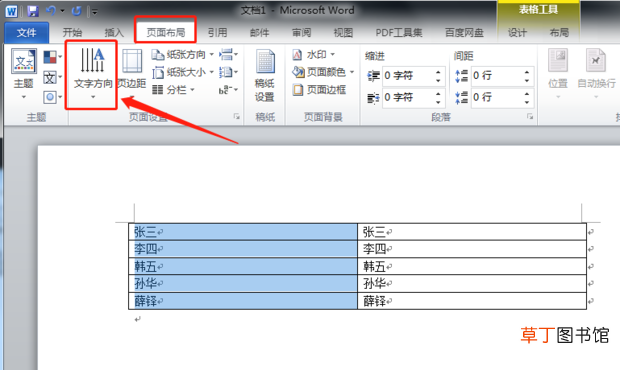This screenshot has width=620, height=370.
Task: Switch to the 视图 tab
Action: (x=343, y=33)
